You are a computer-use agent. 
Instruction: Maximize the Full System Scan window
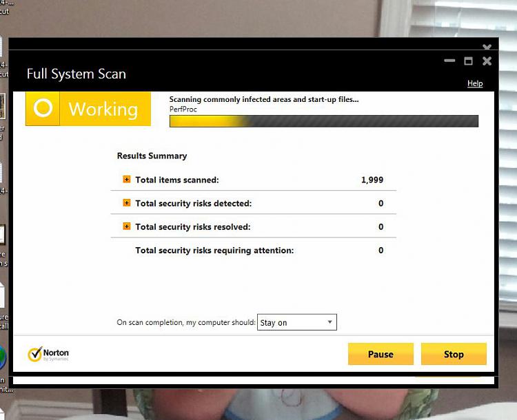[468, 61]
